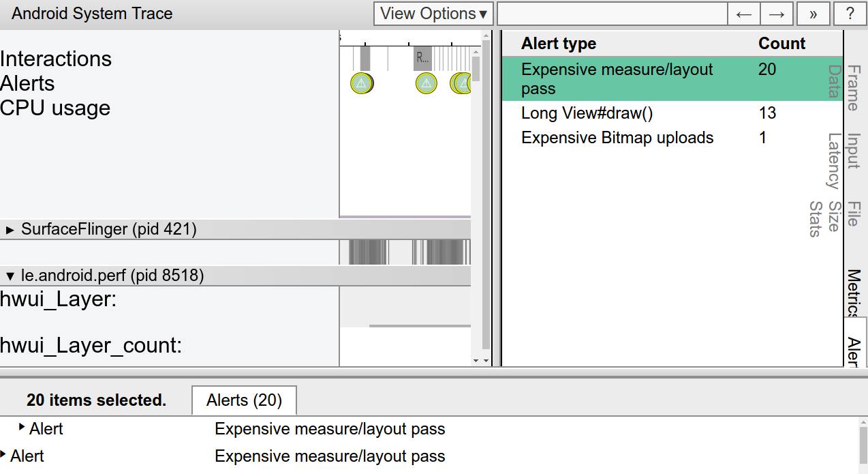Select the Long View#draw() alert type row
868x474 pixels.
(x=587, y=113)
